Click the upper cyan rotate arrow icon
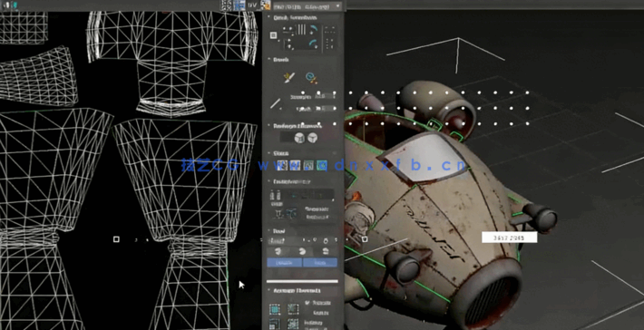 pyautogui.click(x=313, y=29)
